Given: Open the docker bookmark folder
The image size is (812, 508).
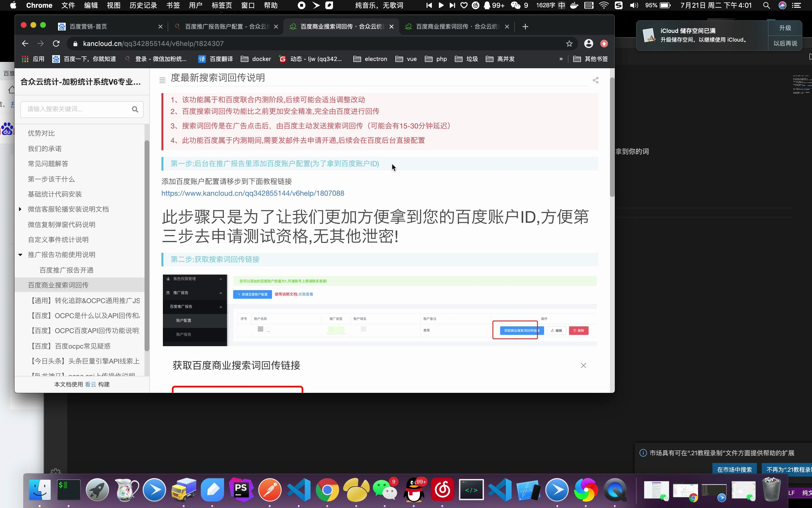Looking at the screenshot, I should pos(256,59).
